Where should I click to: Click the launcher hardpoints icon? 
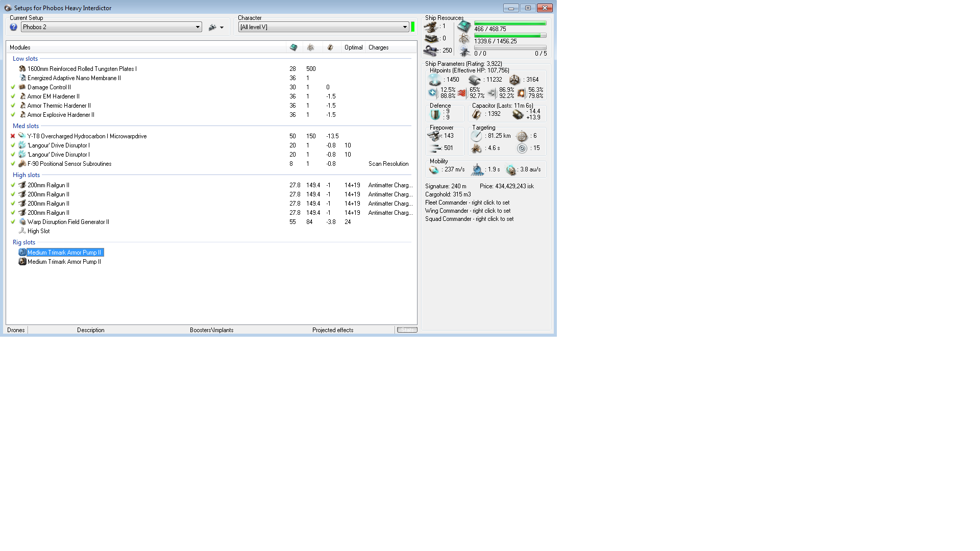click(x=432, y=39)
